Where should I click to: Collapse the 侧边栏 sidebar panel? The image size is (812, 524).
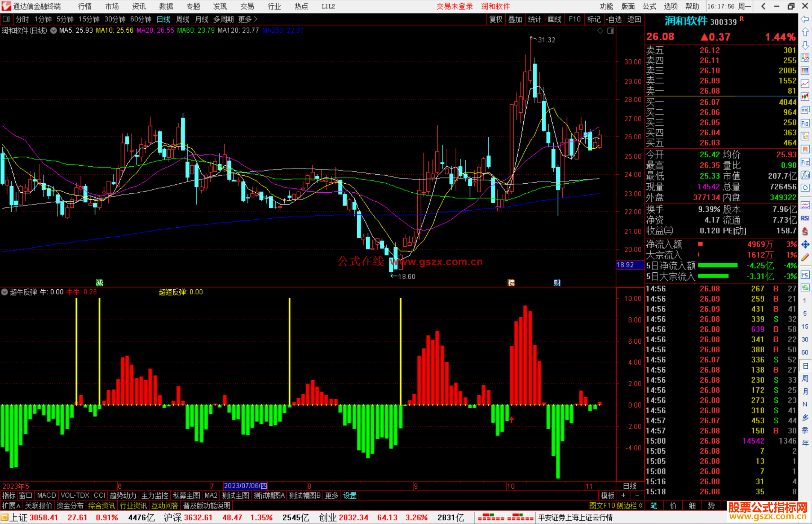(630, 506)
